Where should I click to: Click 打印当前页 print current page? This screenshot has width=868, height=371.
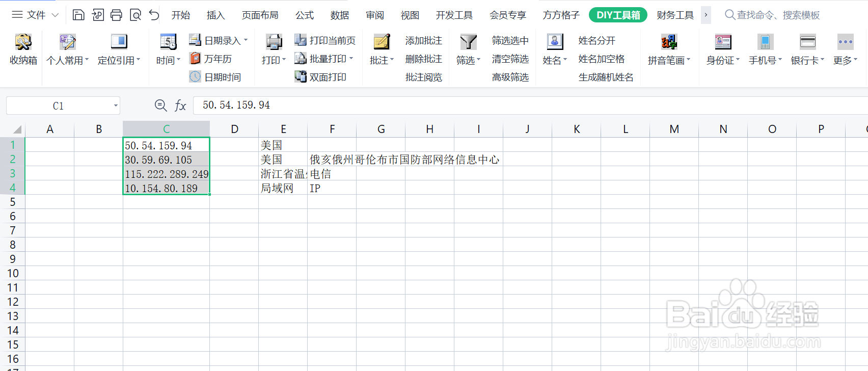tap(325, 40)
